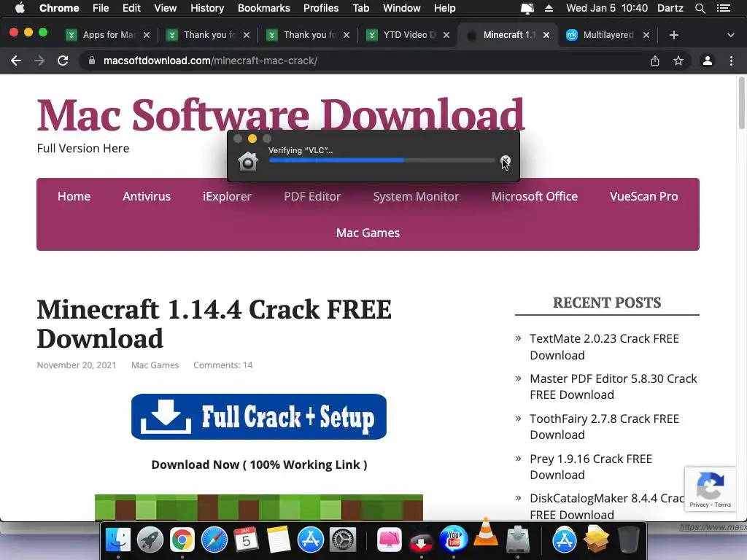Go back with the browser back arrow

point(16,61)
